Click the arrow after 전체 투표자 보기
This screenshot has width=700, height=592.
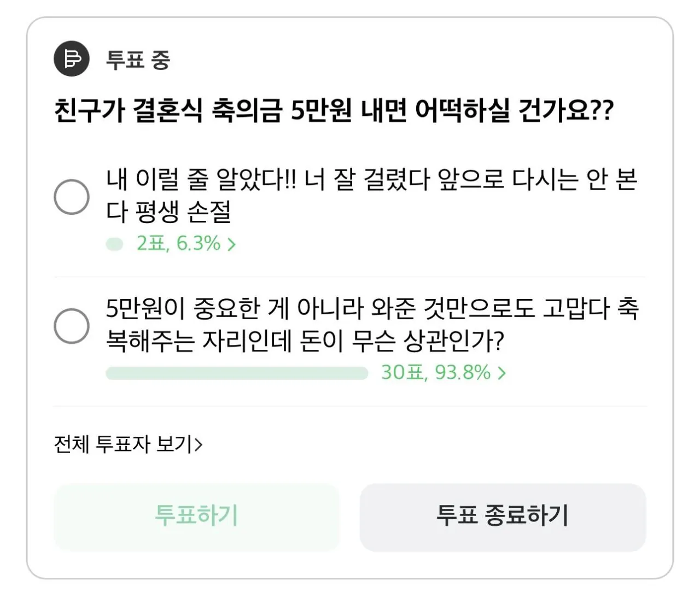coord(198,444)
